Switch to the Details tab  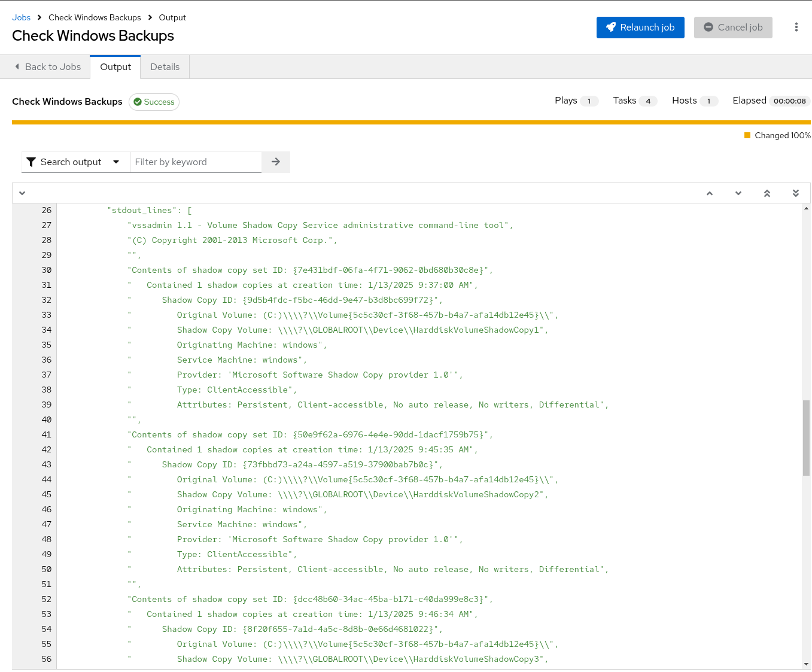click(165, 67)
